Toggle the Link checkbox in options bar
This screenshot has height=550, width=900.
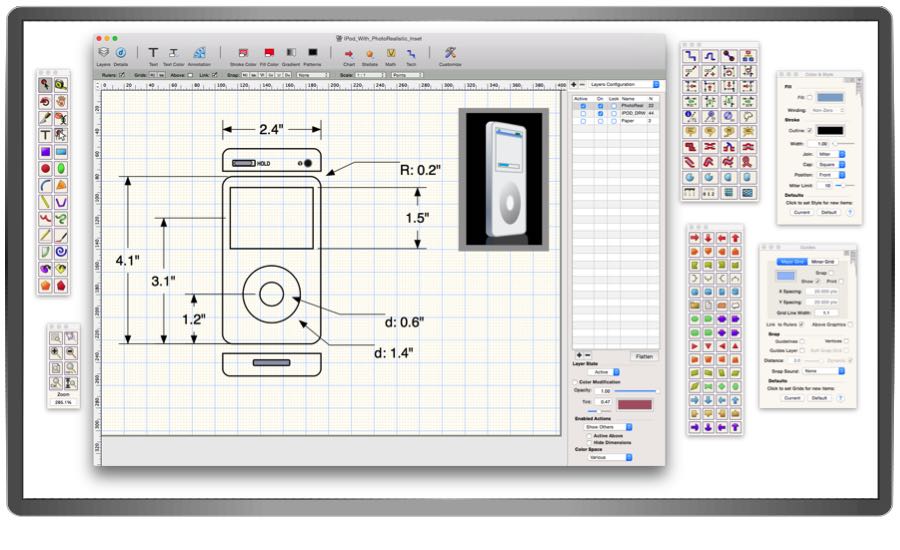[x=215, y=75]
